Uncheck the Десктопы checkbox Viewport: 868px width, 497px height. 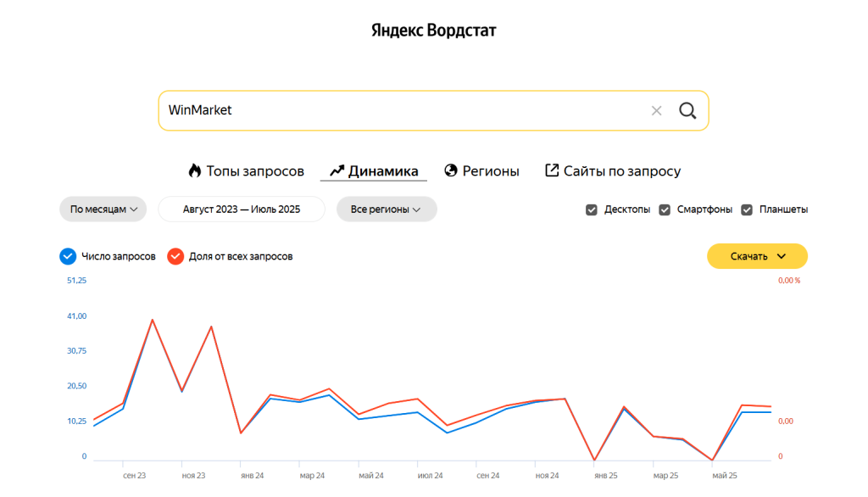pos(592,209)
